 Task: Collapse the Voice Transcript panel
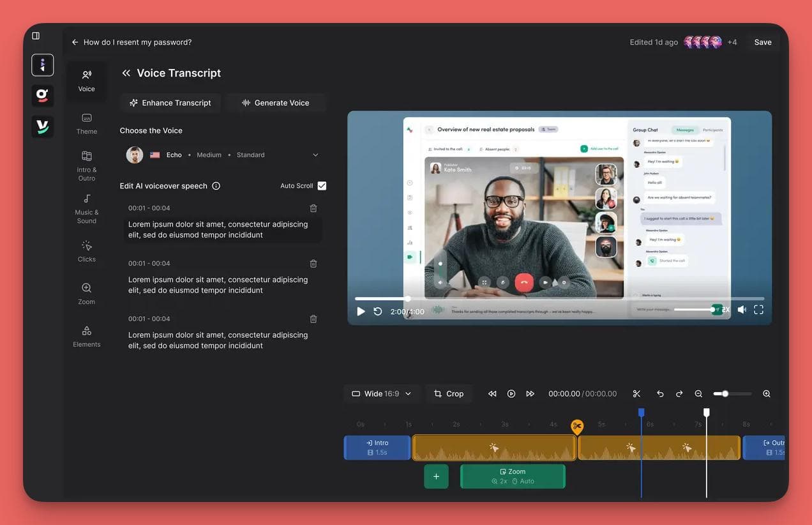pyautogui.click(x=125, y=73)
